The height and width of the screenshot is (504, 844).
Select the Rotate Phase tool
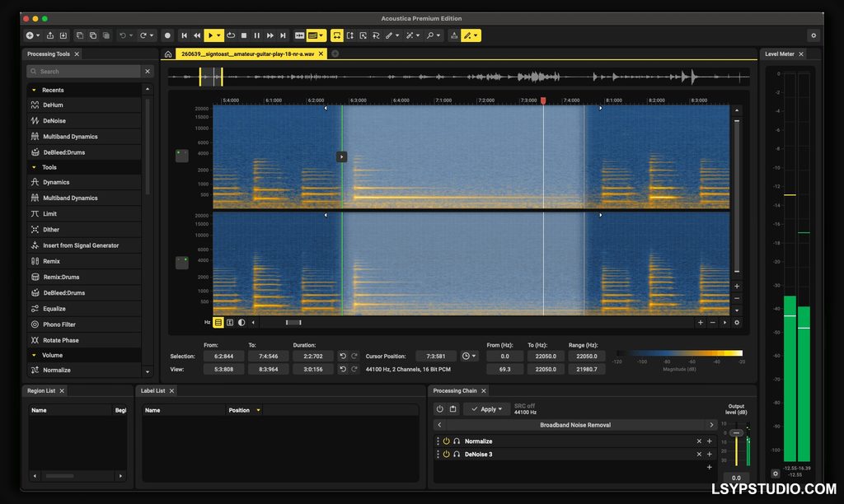(x=85, y=340)
